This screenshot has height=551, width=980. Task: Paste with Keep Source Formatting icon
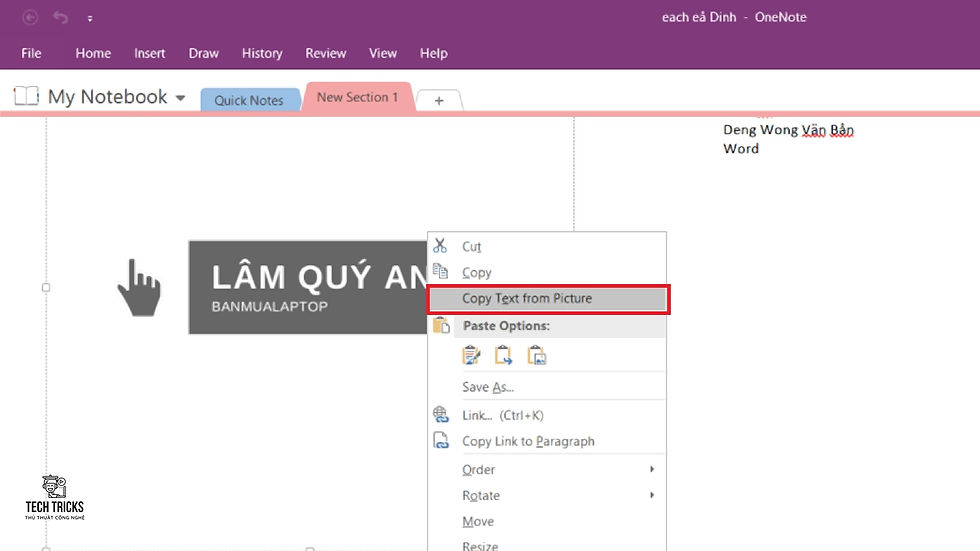coord(471,355)
